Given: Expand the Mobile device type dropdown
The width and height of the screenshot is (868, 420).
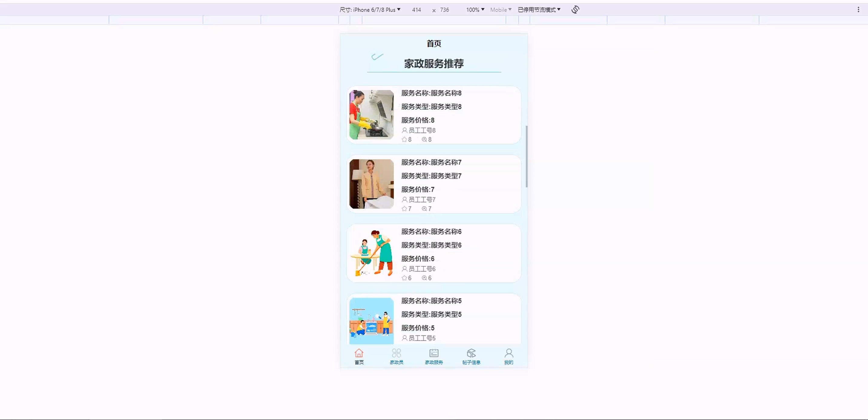Looking at the screenshot, I should click(x=501, y=10).
